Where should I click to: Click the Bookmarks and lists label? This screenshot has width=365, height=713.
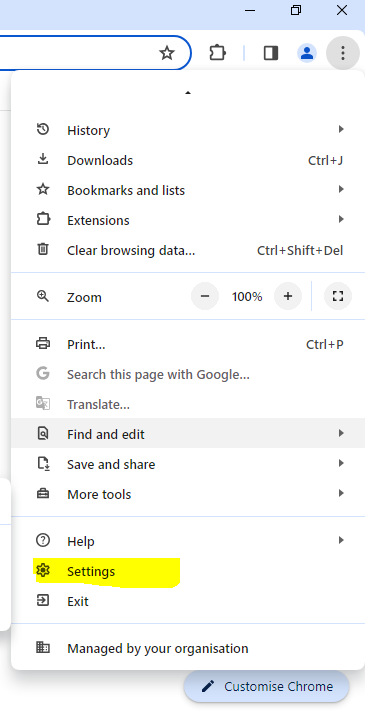tap(126, 190)
